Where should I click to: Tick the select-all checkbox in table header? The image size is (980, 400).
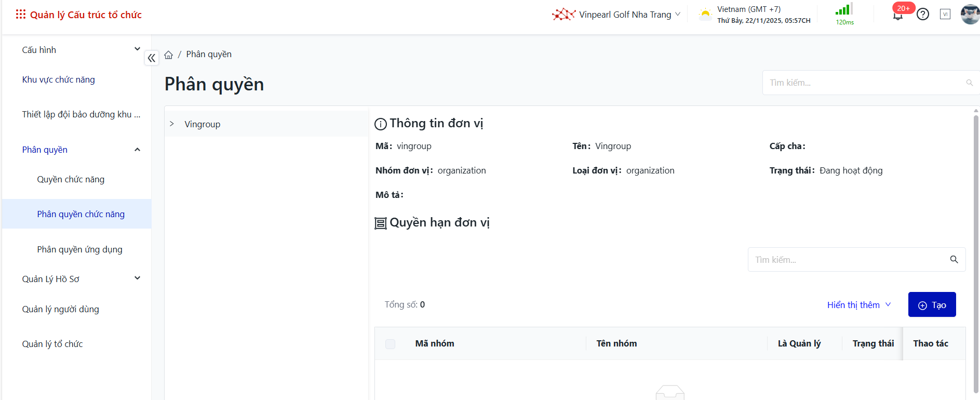click(391, 344)
